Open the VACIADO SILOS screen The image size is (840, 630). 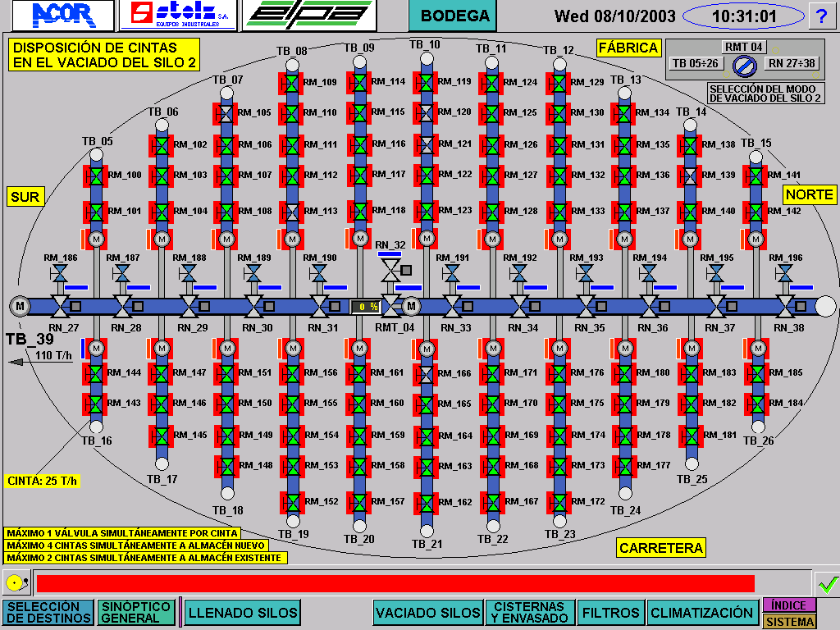tap(428, 612)
